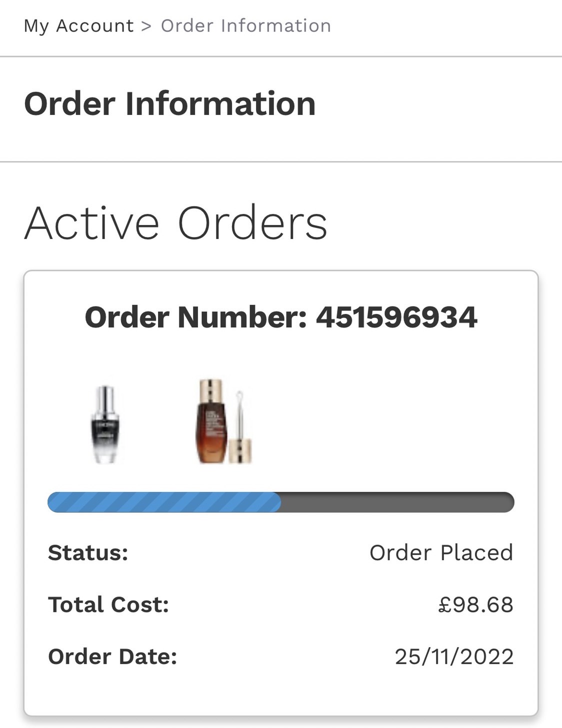
Task: Click the Total Cost label
Action: tap(108, 604)
